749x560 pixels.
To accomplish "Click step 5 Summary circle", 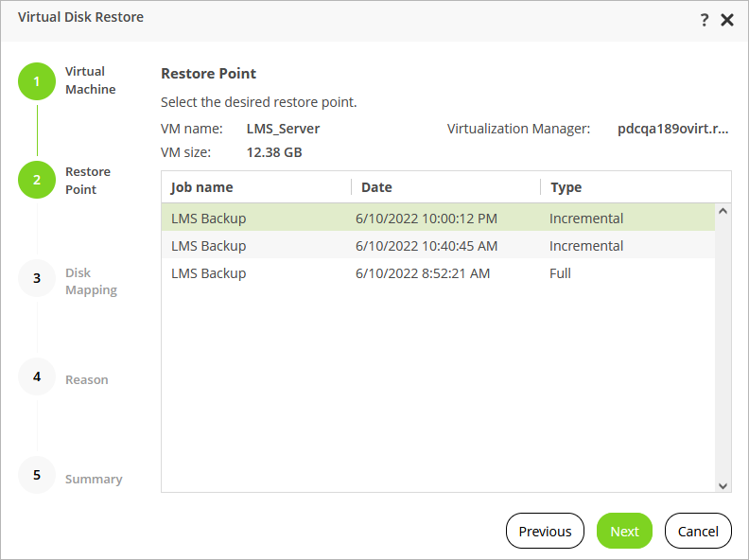I will 37,475.
